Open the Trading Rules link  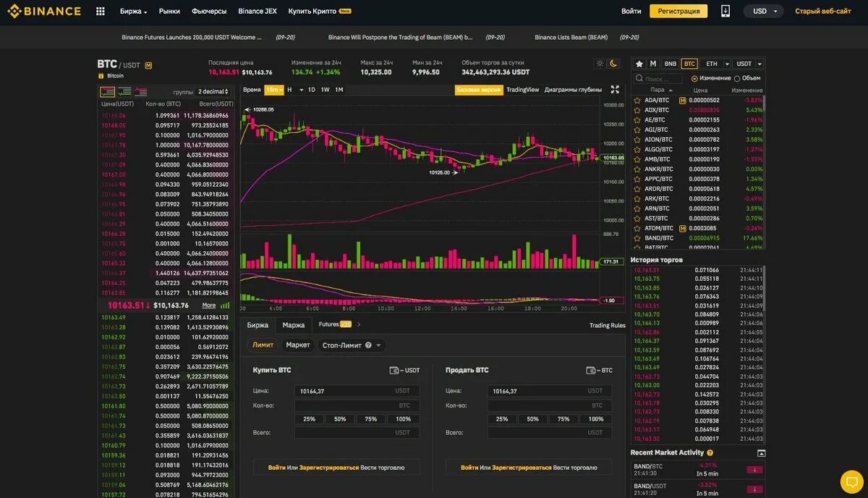pos(608,325)
